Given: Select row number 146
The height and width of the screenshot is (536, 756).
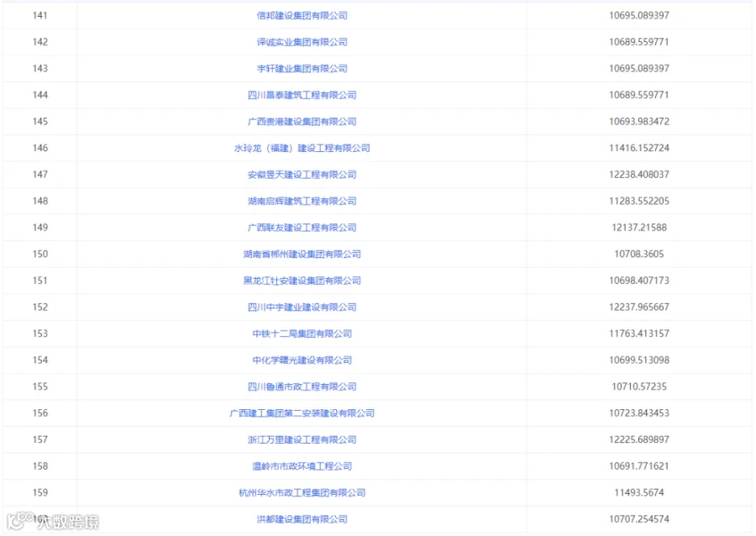Looking at the screenshot, I should tap(40, 148).
